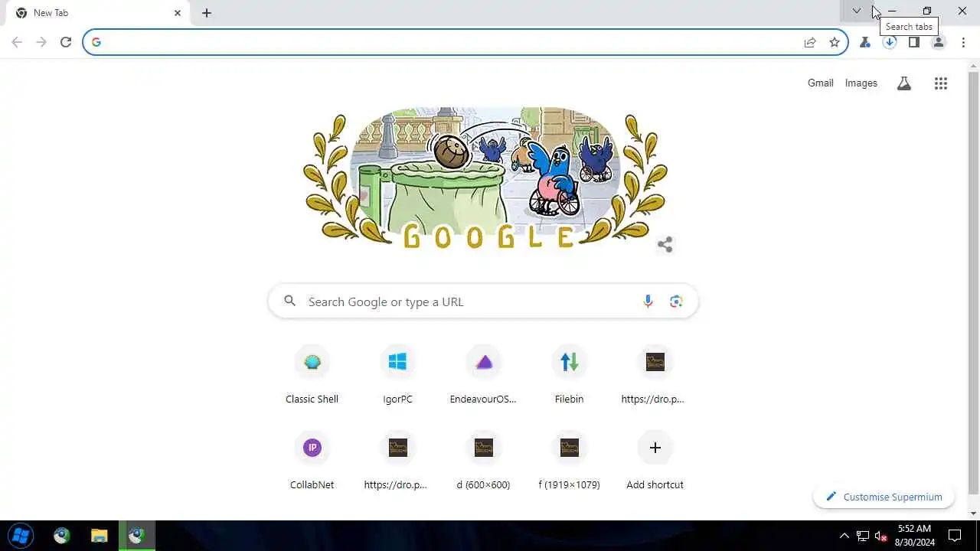Show hidden system tray icons
This screenshot has height=551, width=980.
pos(844,536)
